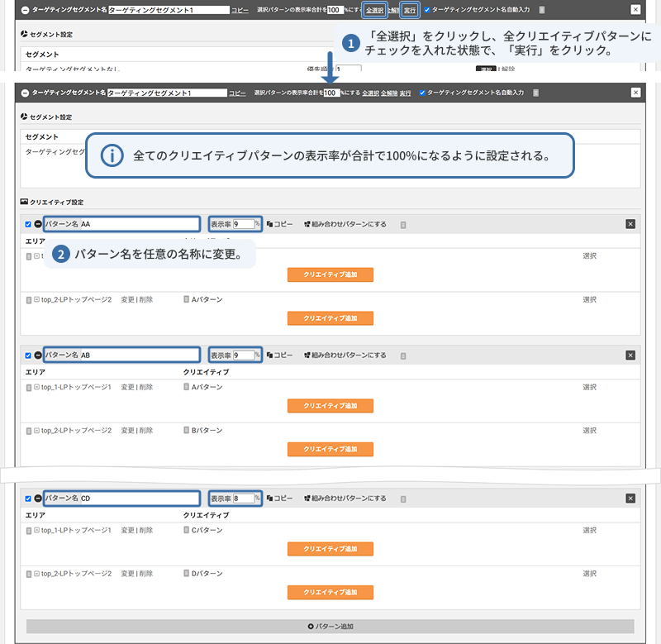
Task: Collapse top_1-LPトップページ1 row in pattern AB
Action: pos(36,387)
